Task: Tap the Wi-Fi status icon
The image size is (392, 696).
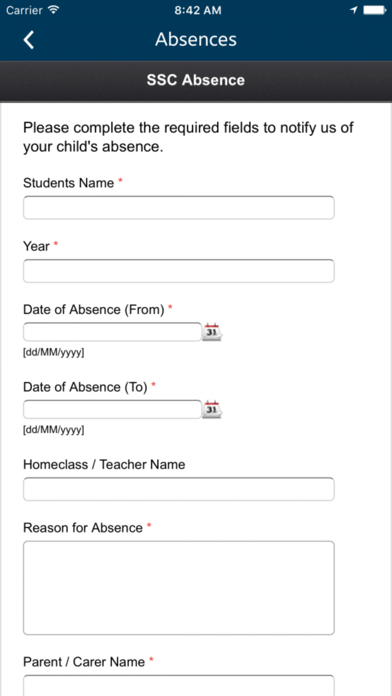Action: (x=53, y=10)
